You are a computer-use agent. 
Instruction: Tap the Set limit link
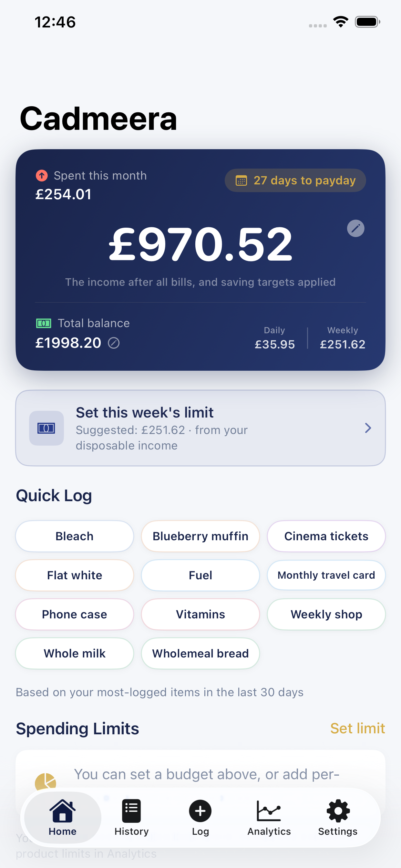point(357,728)
